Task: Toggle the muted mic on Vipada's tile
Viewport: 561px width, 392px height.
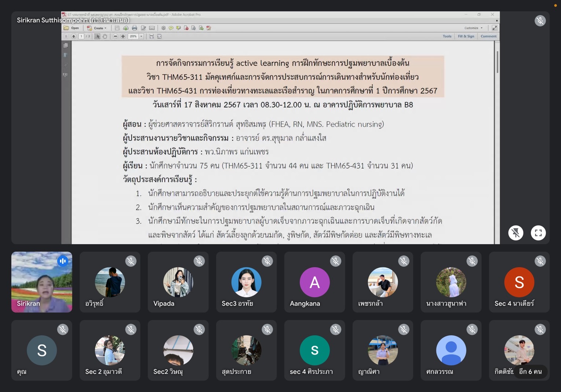Action: point(199,261)
